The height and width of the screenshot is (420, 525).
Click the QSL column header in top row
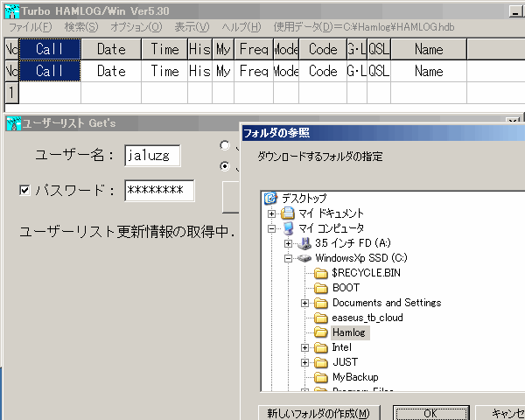click(x=379, y=49)
